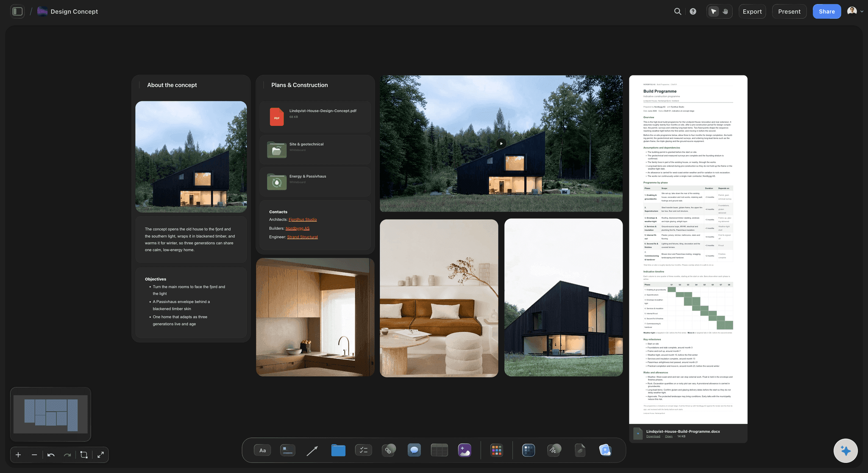
Task: Click the blue Share button
Action: [827, 11]
